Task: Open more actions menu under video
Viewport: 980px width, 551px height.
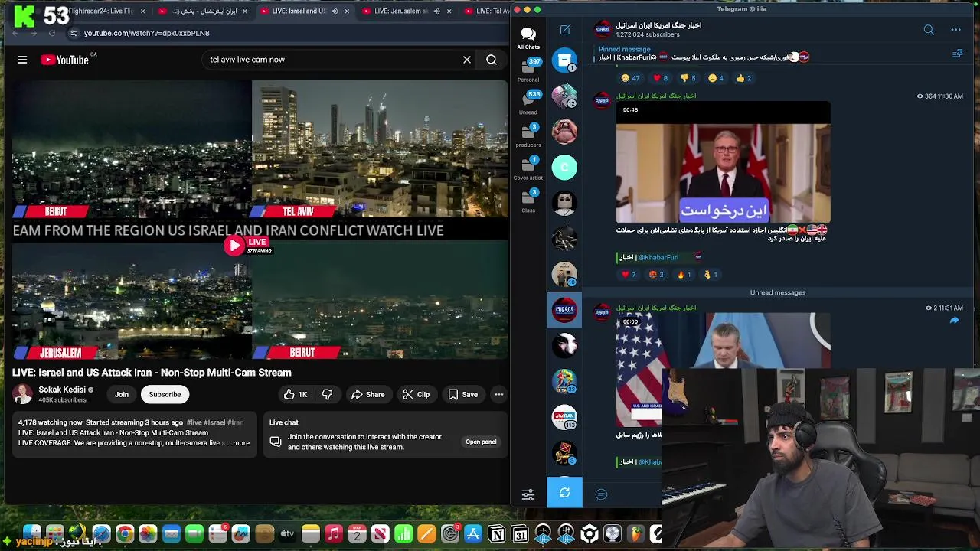Action: coord(498,395)
